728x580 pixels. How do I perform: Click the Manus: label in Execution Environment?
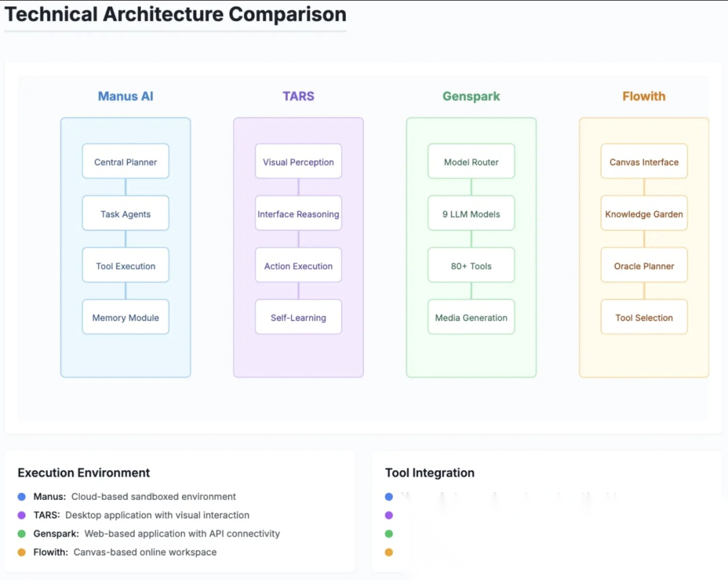point(50,496)
